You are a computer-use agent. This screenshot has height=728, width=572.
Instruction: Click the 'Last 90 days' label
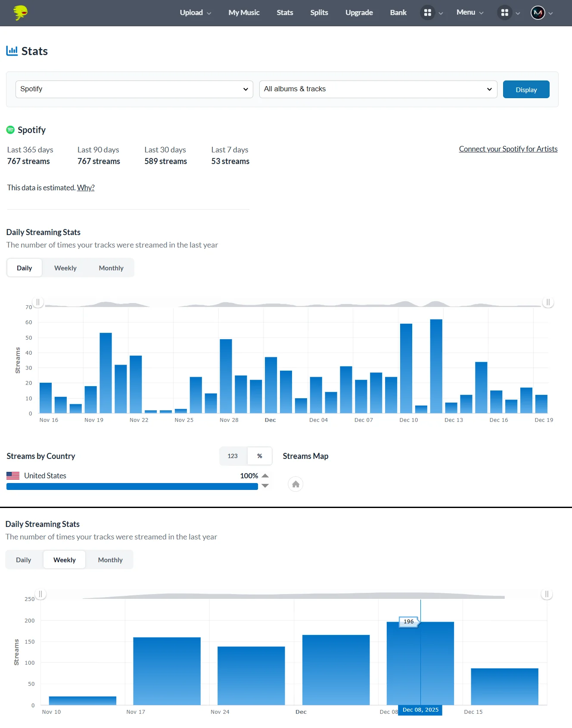pos(98,150)
